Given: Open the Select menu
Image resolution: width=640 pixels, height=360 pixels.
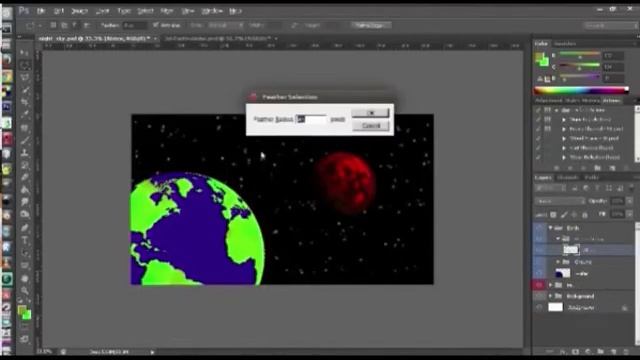Looking at the screenshot, I should 145,11.
